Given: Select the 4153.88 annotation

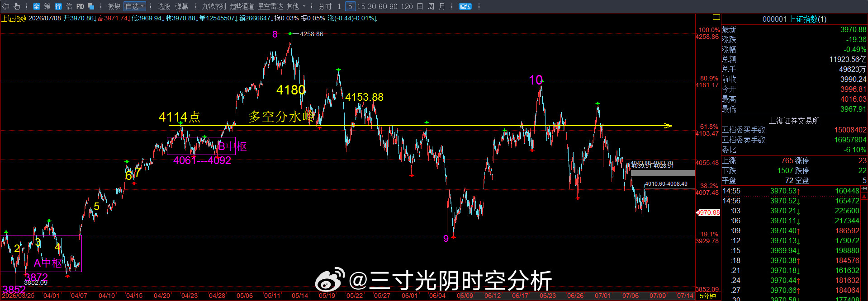Looking at the screenshot, I should 364,97.
